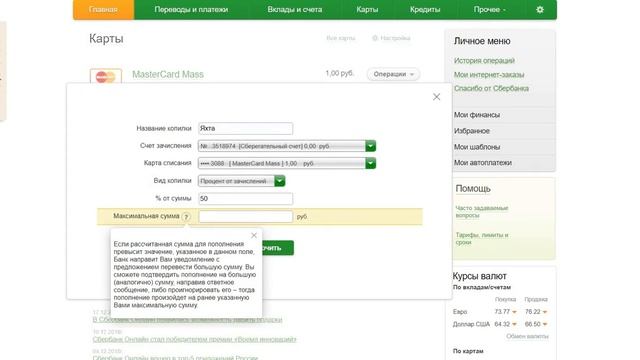640x360 pixels.
Task: Open Операции dropdown for MasterCard Mass
Action: (x=393, y=74)
